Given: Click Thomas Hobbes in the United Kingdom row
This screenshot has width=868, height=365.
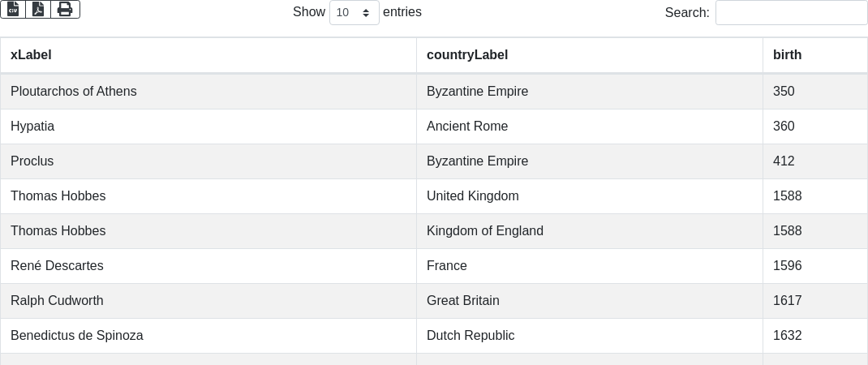Looking at the screenshot, I should pos(58,196).
